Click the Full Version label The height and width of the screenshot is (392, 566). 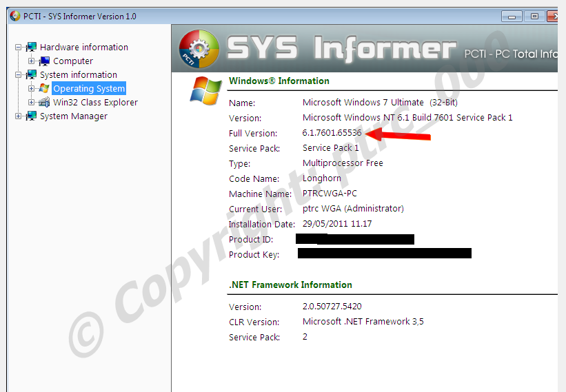(253, 134)
